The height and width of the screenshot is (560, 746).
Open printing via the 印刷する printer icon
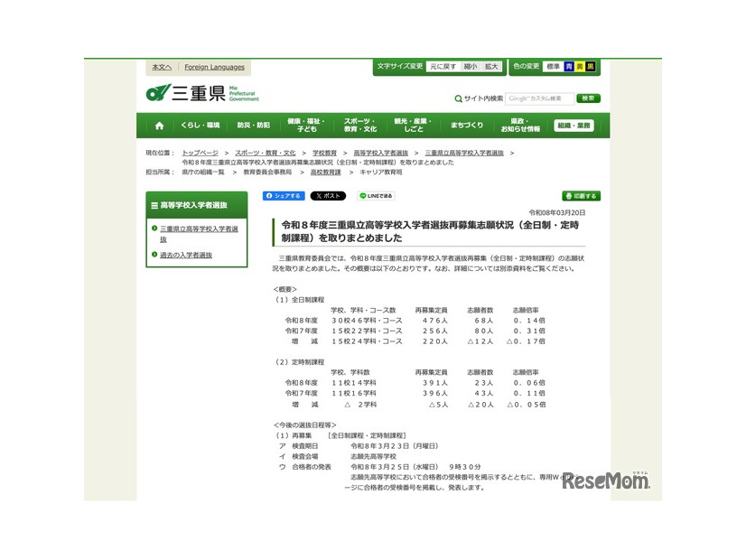(581, 195)
